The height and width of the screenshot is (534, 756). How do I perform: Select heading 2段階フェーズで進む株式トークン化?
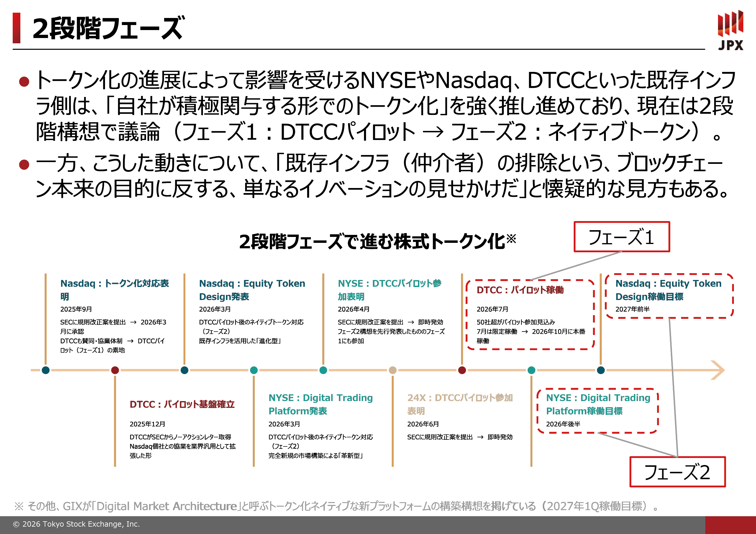coord(378,241)
